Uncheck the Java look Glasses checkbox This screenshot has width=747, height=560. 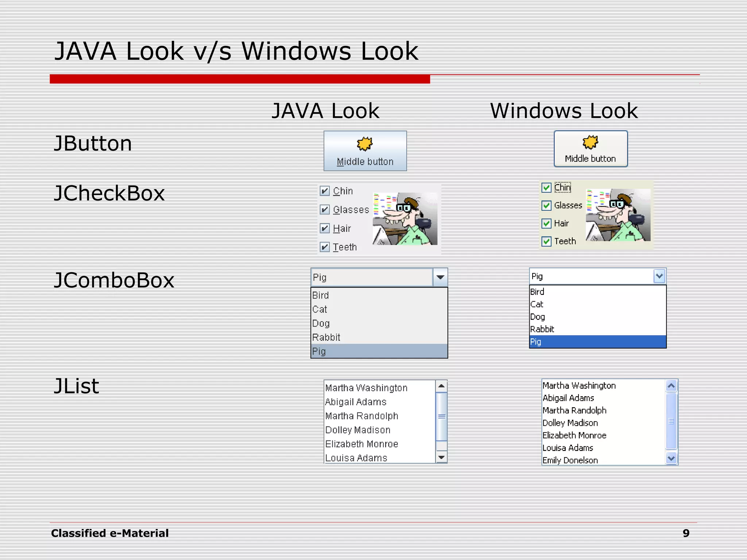(325, 209)
